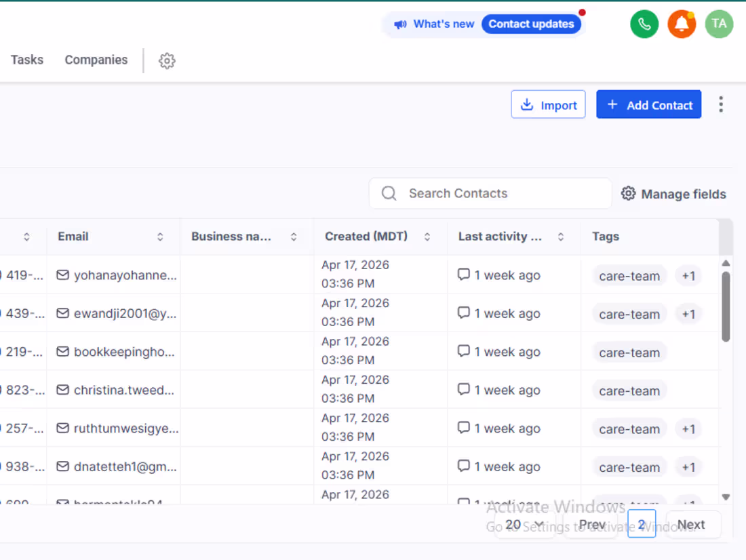Open email dnatetteh1@gm...

pyautogui.click(x=125, y=466)
